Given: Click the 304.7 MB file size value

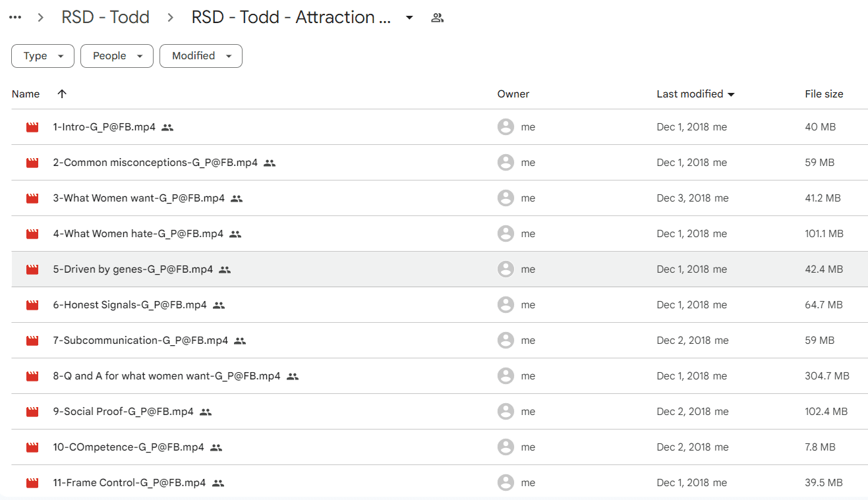Looking at the screenshot, I should coord(827,376).
